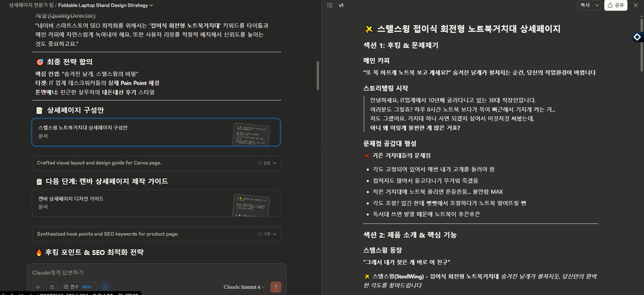Image resolution: width=644 pixels, height=295 pixels.
Task: Click the bullet 독서대 쓰면 발열 때문에 노트북이 후끈후끈
Action: coord(426,214)
